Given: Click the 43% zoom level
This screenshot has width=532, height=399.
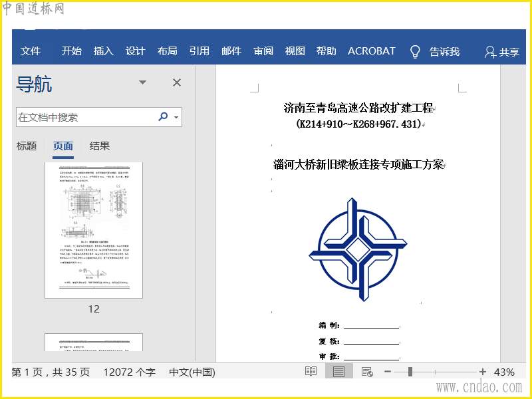Looking at the screenshot, I should tap(505, 372).
